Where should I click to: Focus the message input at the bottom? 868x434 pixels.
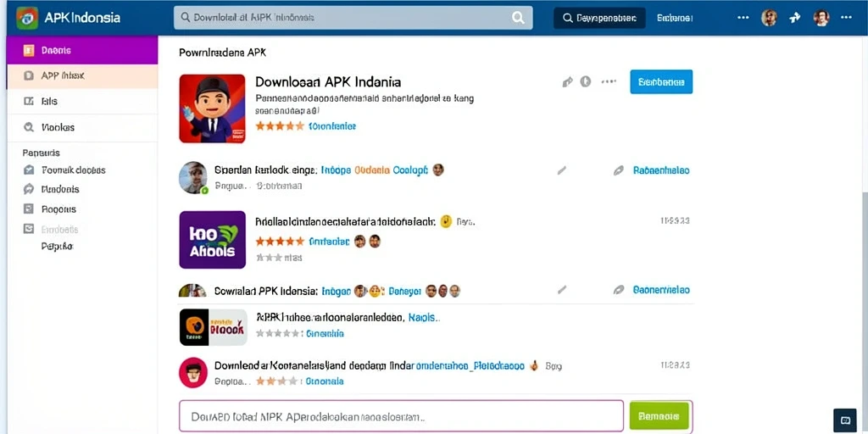click(401, 415)
